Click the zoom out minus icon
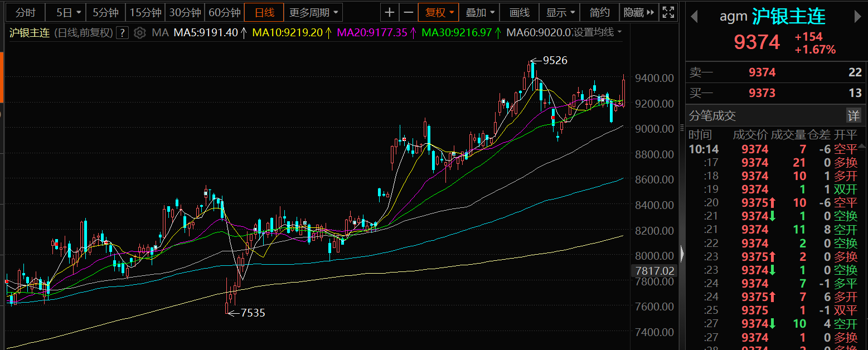868x350 pixels. pyautogui.click(x=409, y=12)
